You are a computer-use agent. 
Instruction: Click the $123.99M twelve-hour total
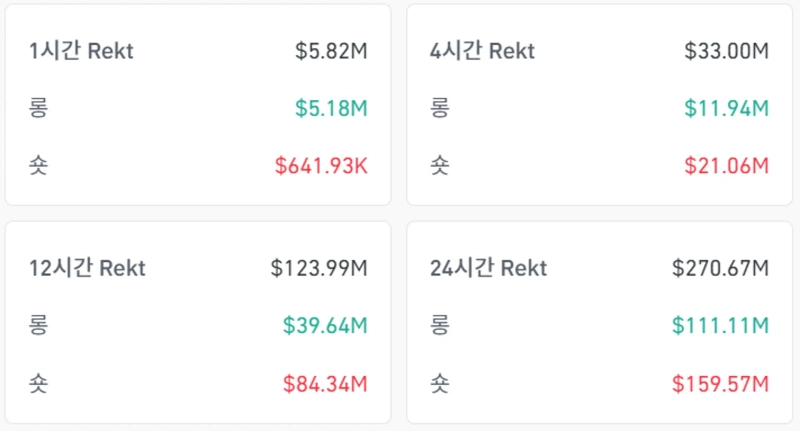click(319, 268)
